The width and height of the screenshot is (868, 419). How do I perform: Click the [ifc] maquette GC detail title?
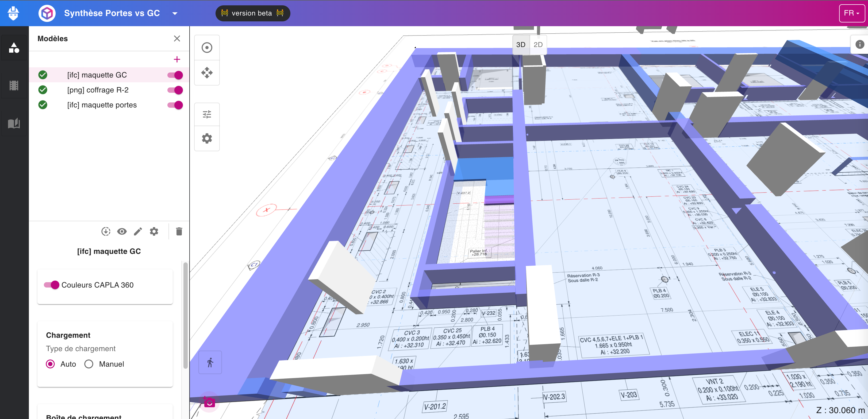(x=109, y=251)
